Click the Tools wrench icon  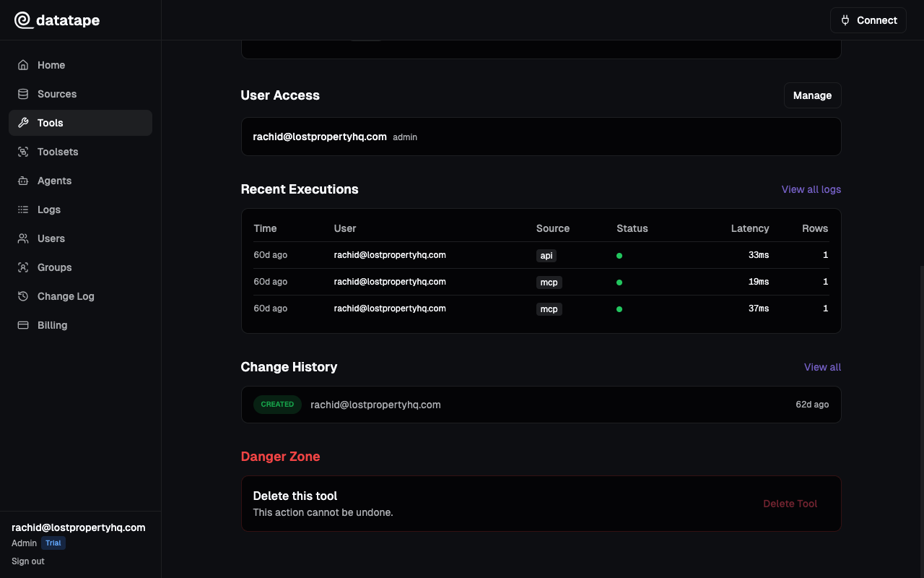[x=23, y=123]
